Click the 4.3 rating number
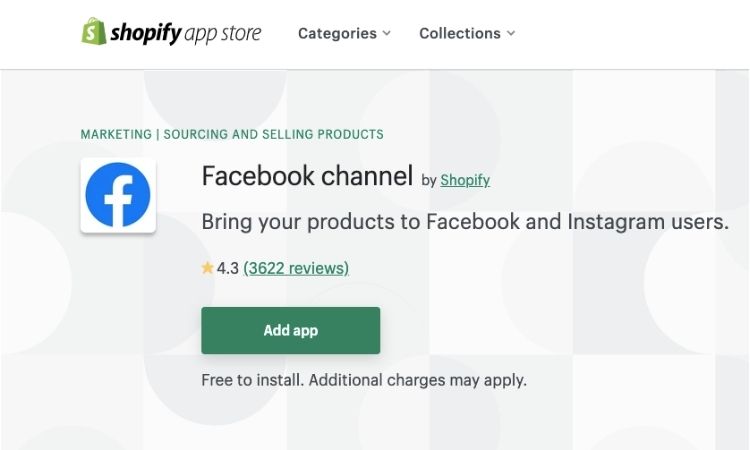 (228, 268)
